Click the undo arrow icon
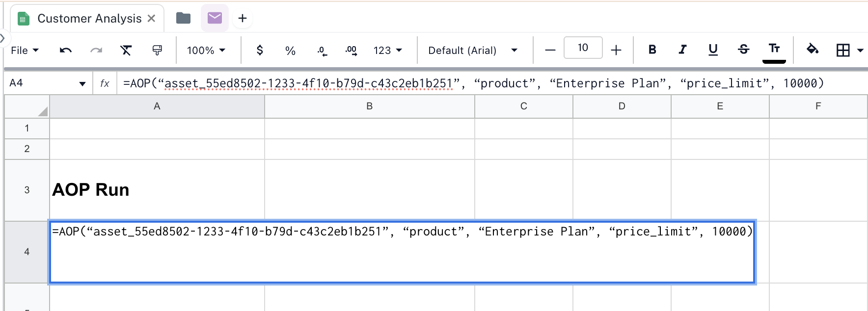Image resolution: width=868 pixels, height=311 pixels. coord(66,50)
